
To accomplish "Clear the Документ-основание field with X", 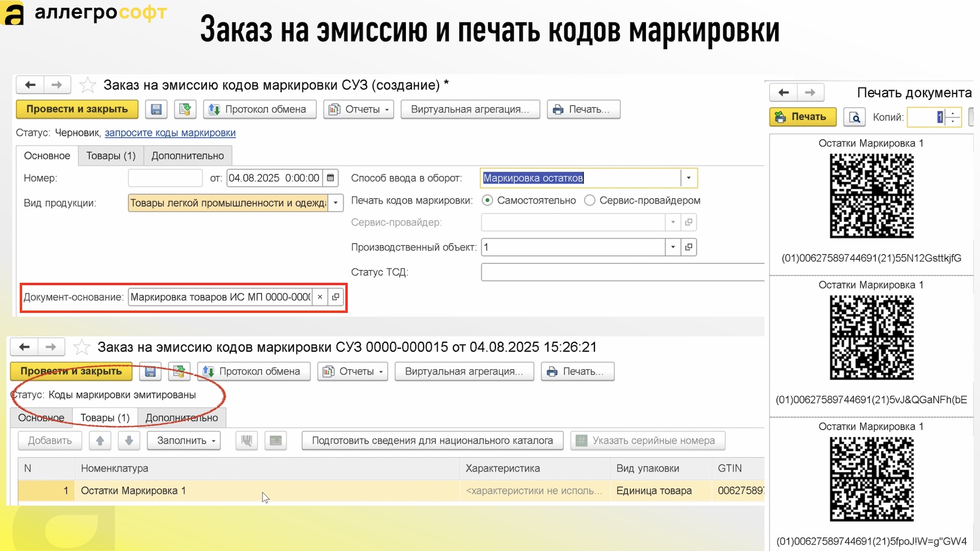I will [320, 297].
